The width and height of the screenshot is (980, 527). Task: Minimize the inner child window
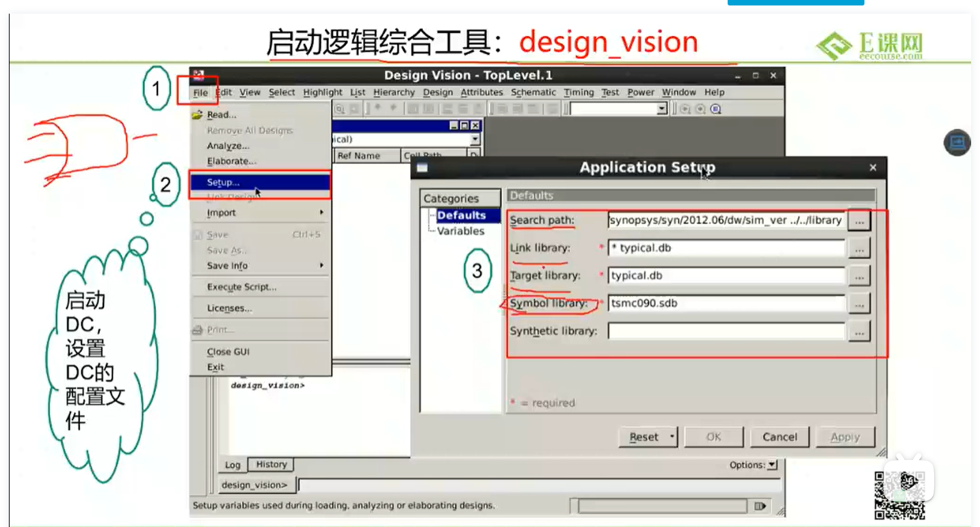[x=454, y=126]
